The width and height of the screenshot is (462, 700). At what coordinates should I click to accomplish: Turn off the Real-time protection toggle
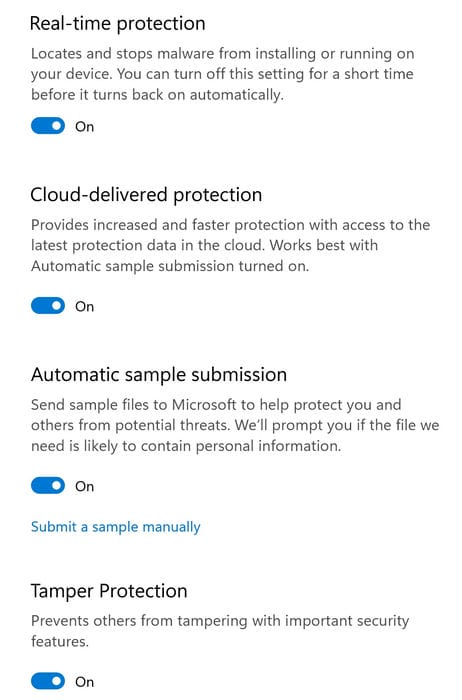click(x=48, y=126)
